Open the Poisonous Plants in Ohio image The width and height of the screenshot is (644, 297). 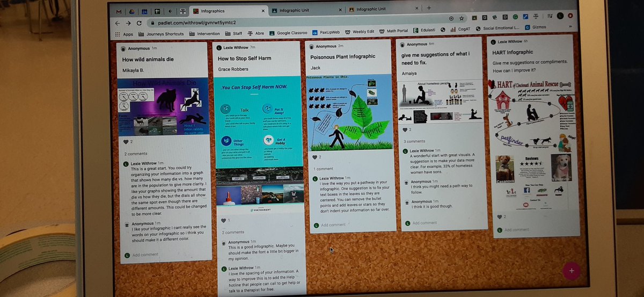[349, 112]
